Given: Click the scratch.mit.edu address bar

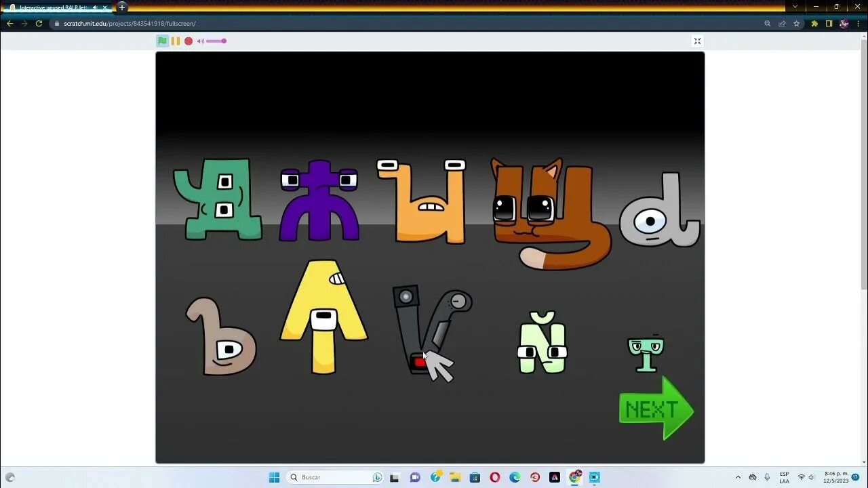Looking at the screenshot, I should [407, 24].
